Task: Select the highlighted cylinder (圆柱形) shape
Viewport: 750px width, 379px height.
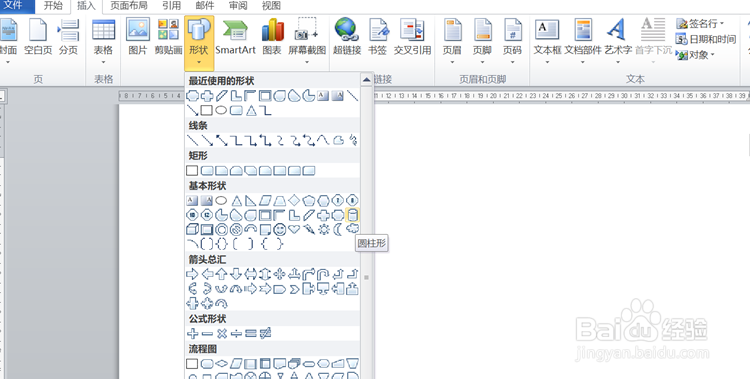Action: point(353,215)
